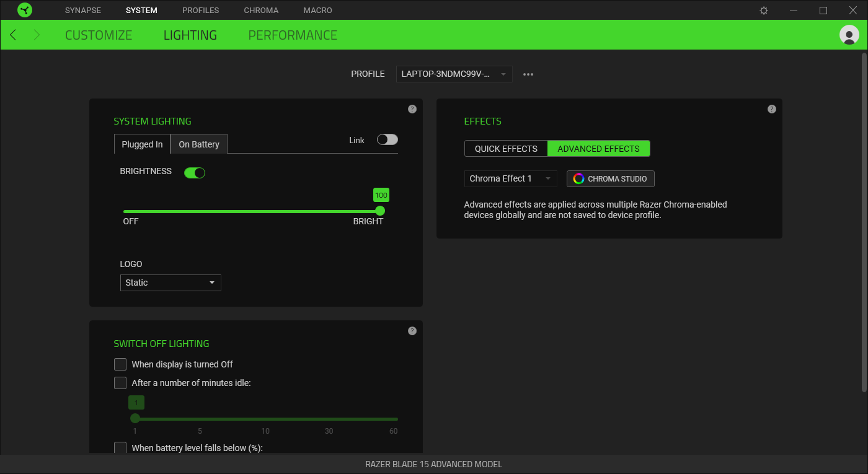868x474 pixels.
Task: Check 'When battery level falls below'
Action: tap(120, 448)
